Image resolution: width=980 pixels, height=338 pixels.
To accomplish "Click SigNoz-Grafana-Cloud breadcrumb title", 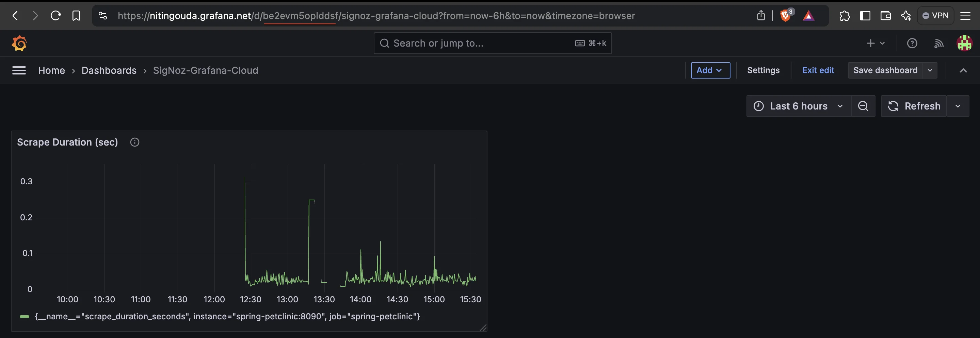I will 206,70.
